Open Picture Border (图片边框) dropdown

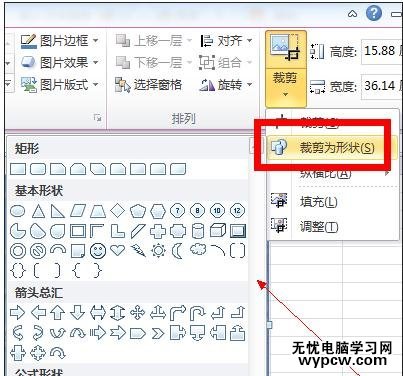pyautogui.click(x=59, y=41)
